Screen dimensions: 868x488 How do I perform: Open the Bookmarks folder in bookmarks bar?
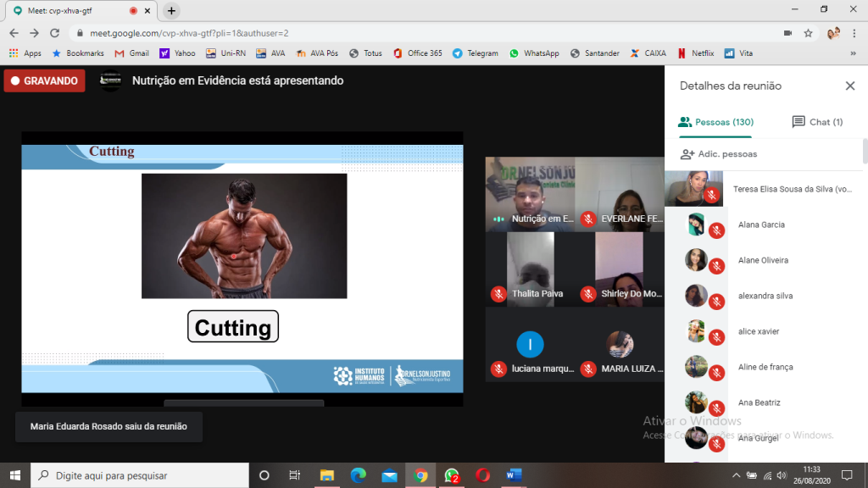click(x=78, y=53)
